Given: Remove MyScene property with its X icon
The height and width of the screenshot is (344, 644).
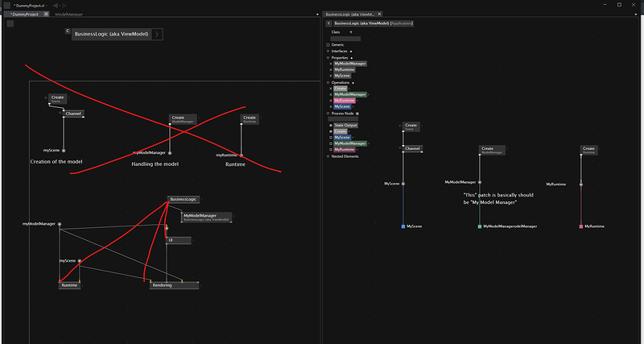Looking at the screenshot, I should coord(331,76).
